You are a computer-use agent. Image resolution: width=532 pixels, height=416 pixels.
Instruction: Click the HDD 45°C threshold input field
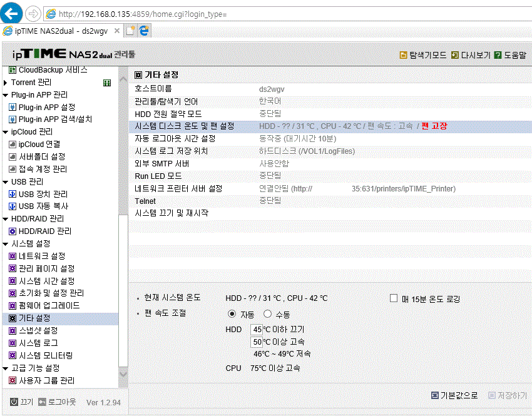(x=257, y=329)
